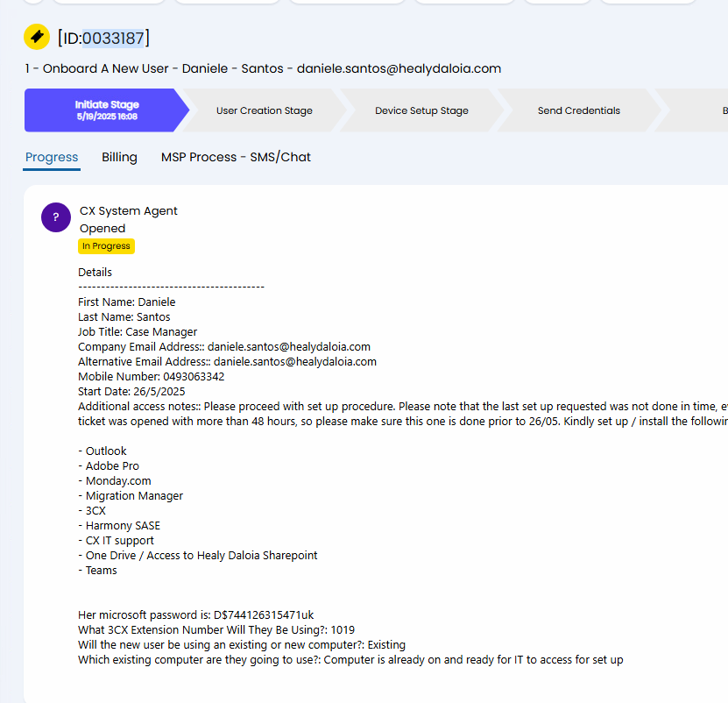This screenshot has height=703, width=728.
Task: Click the mobile number 0493063342
Action: pos(194,376)
